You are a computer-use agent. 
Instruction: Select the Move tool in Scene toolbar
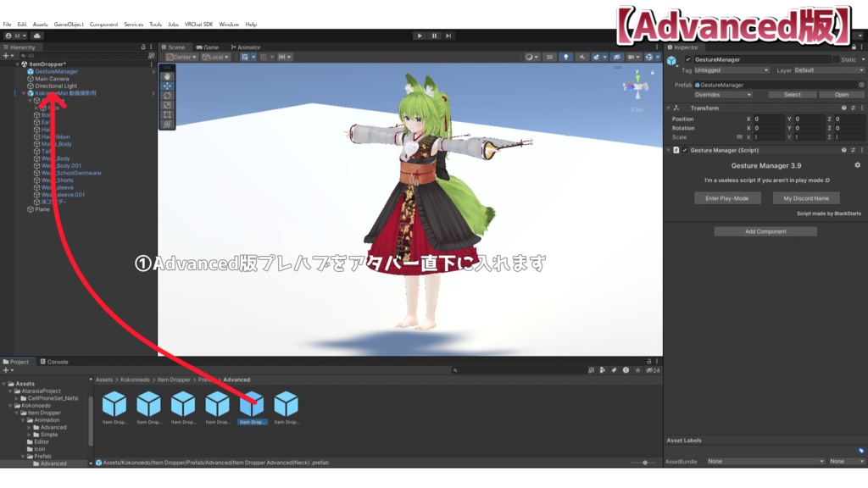[x=167, y=86]
